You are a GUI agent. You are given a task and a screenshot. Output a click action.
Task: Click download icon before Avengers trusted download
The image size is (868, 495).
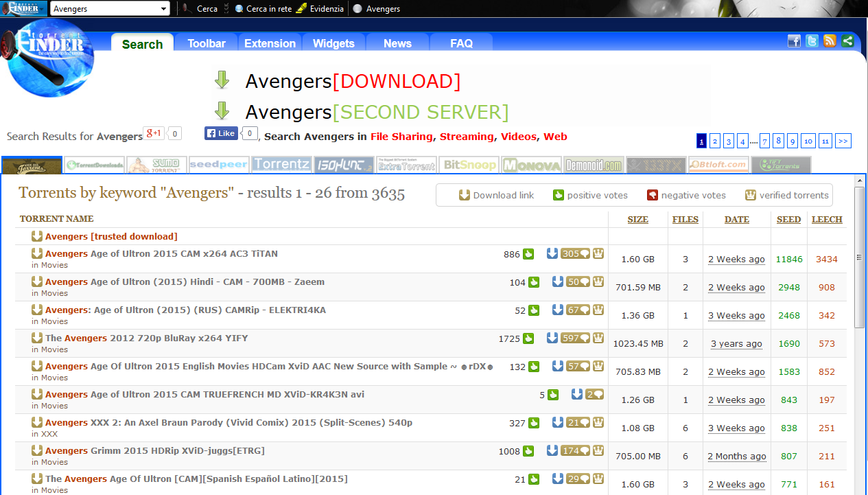pyautogui.click(x=37, y=236)
